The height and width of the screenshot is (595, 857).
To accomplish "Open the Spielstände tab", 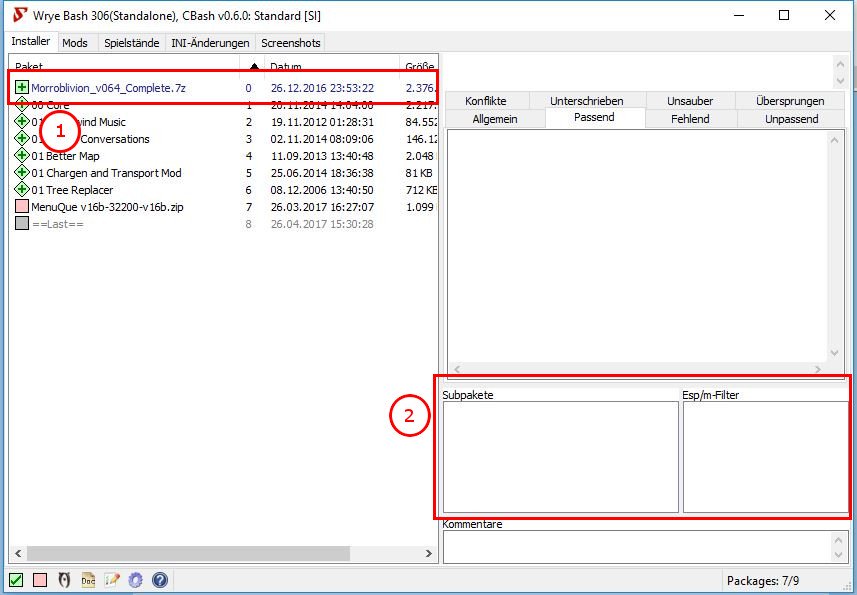I will pyautogui.click(x=132, y=43).
